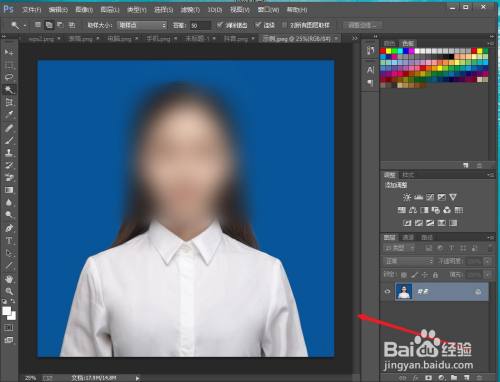Add a Levels adjustment
The width and height of the screenshot is (500, 382).
[x=418, y=197]
